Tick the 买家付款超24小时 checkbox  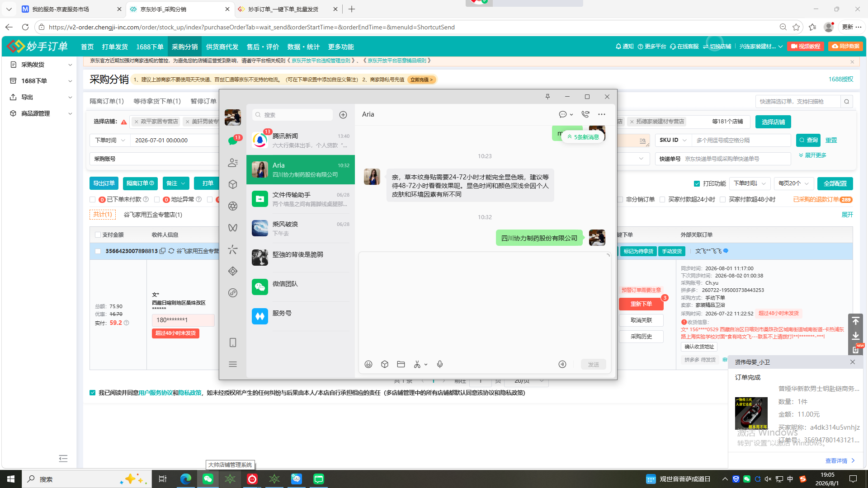(662, 199)
